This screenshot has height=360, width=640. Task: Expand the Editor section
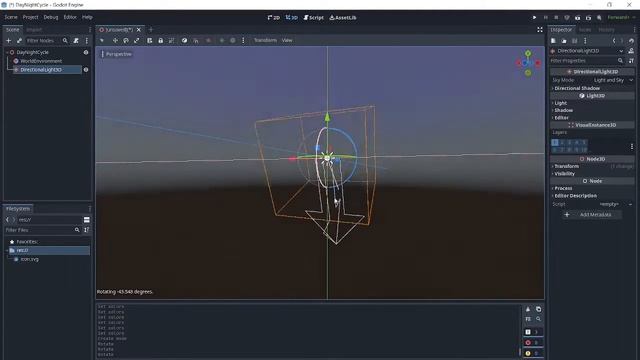pyautogui.click(x=560, y=118)
